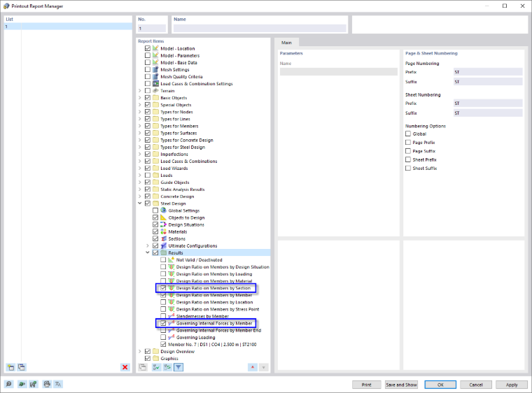The image size is (532, 393).
Task: Move item up with red arrow
Action: (253, 367)
